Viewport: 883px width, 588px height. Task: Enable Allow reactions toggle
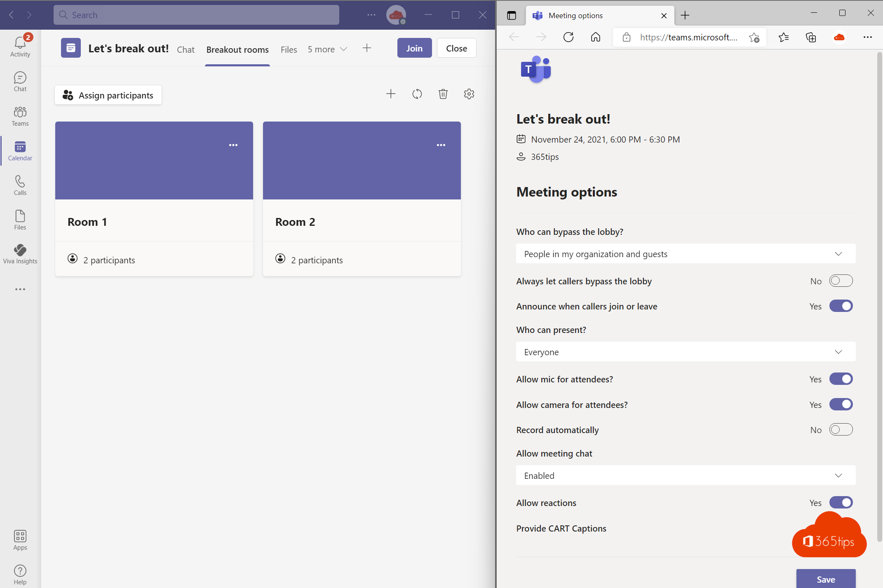coord(841,503)
